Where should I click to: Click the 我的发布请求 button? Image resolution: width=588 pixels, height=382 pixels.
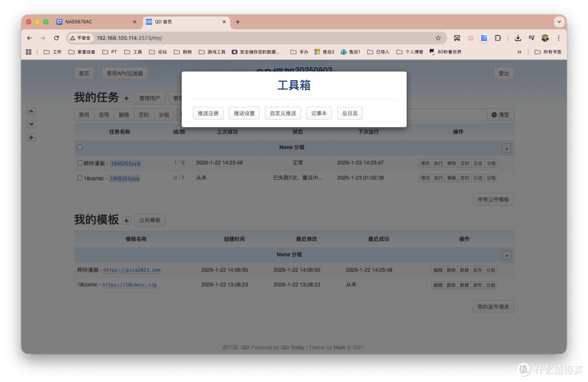493,307
